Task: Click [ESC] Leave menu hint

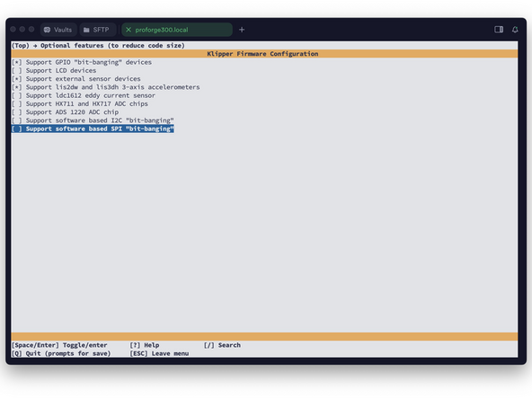Action: coord(159,353)
